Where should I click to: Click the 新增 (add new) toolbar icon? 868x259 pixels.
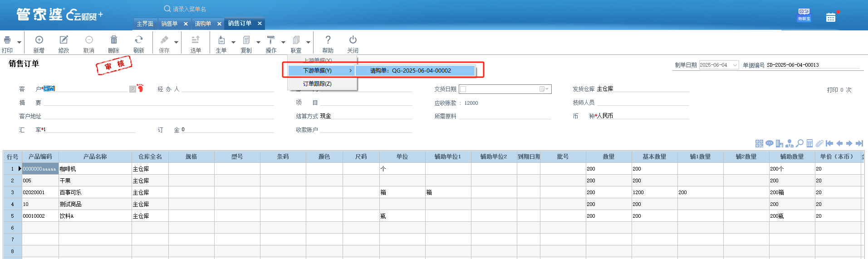coord(39,40)
